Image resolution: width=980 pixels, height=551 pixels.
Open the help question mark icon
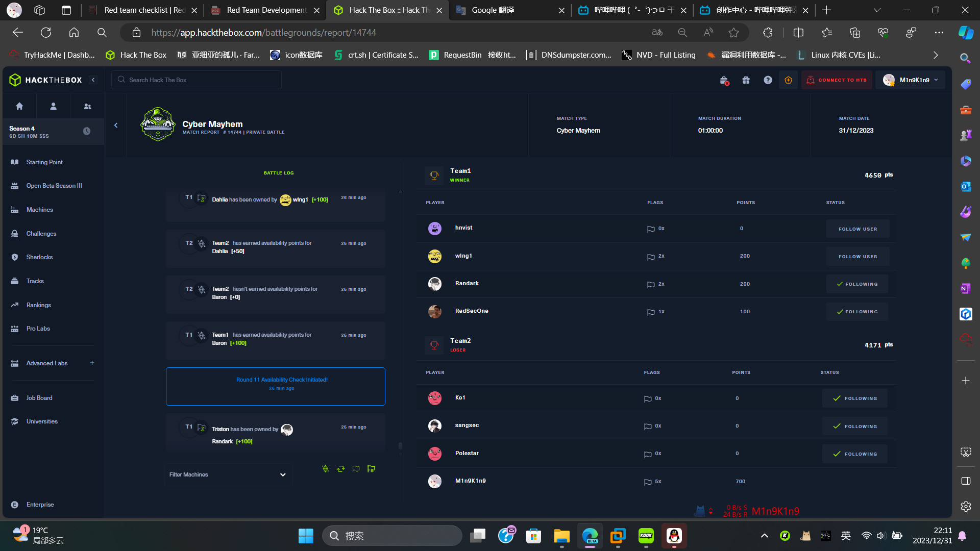click(x=768, y=80)
